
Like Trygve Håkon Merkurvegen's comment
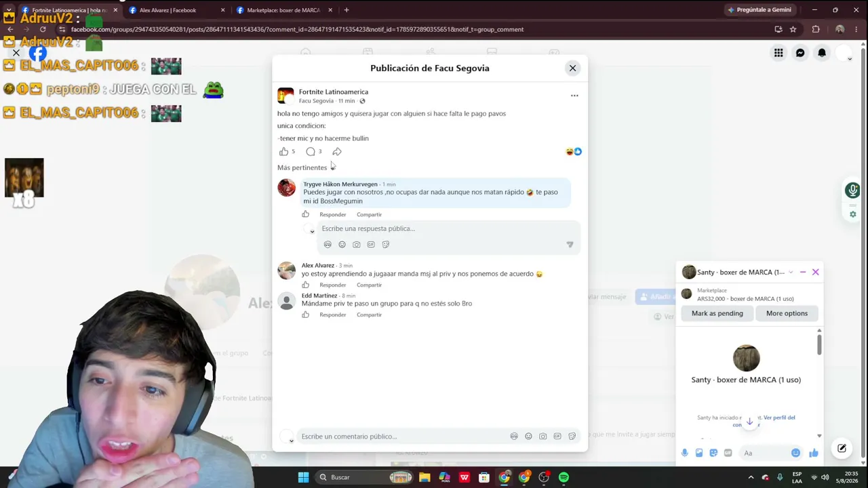pyautogui.click(x=306, y=214)
